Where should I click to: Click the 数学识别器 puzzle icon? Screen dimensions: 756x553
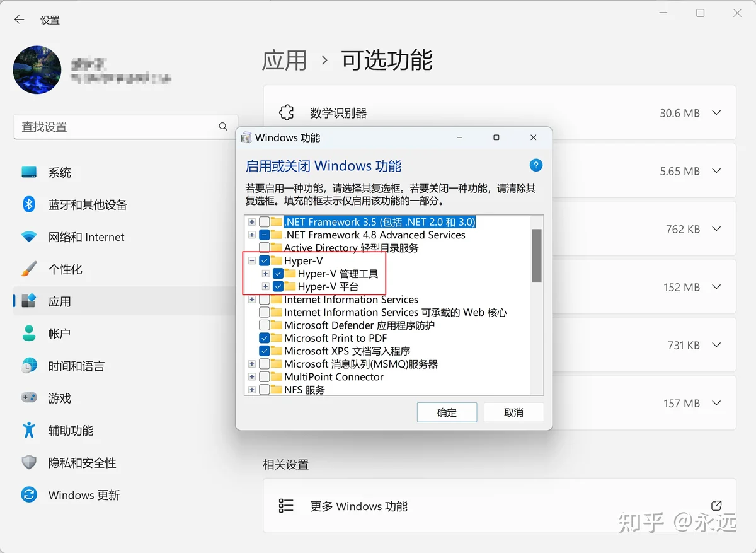pos(287,113)
